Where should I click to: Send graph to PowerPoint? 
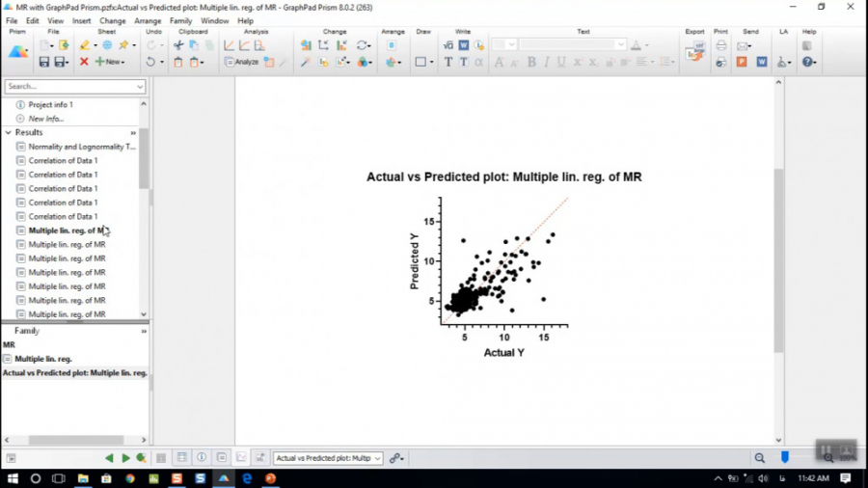[x=742, y=62]
